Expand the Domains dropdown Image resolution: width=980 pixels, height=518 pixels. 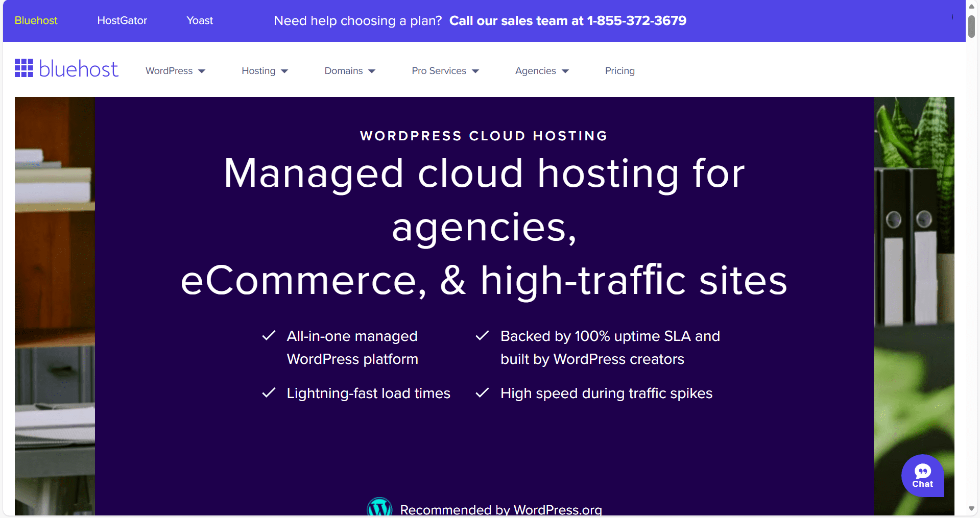tap(350, 70)
